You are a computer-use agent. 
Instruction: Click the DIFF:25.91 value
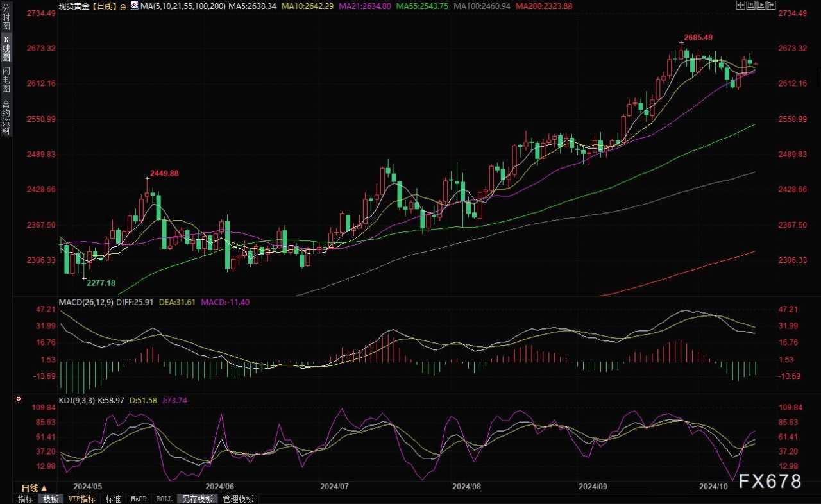click(134, 302)
